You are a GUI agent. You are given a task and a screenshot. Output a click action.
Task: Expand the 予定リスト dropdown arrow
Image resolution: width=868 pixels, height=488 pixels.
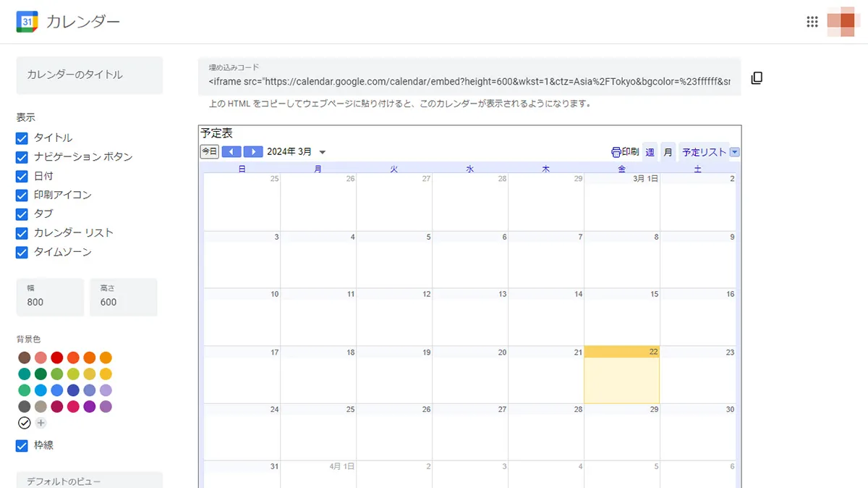[735, 151]
